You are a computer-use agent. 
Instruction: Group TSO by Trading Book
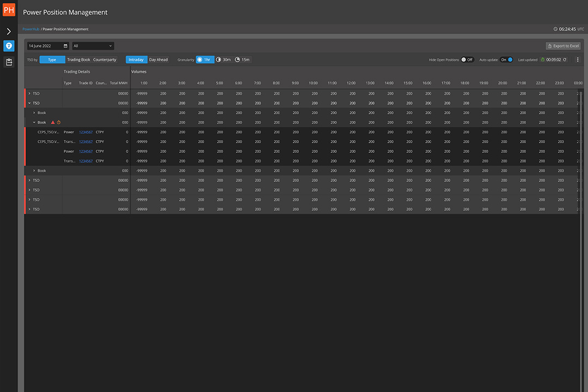[78, 60]
